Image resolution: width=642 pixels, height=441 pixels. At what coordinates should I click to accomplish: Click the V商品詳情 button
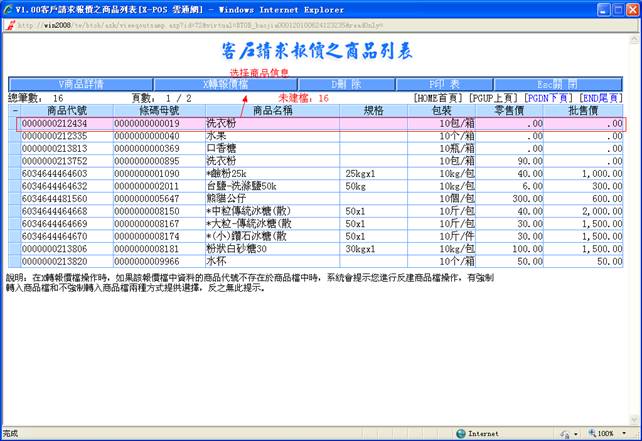click(x=82, y=85)
